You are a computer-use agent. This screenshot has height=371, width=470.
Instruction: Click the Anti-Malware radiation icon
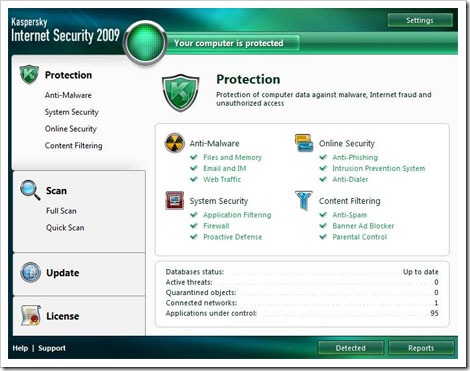coord(174,143)
